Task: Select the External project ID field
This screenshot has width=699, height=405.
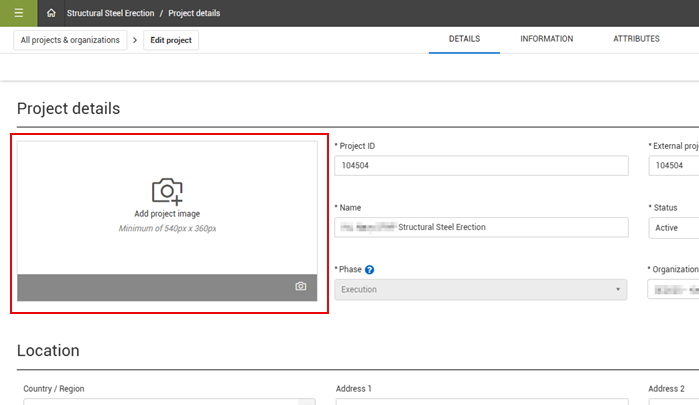Action: tap(673, 166)
